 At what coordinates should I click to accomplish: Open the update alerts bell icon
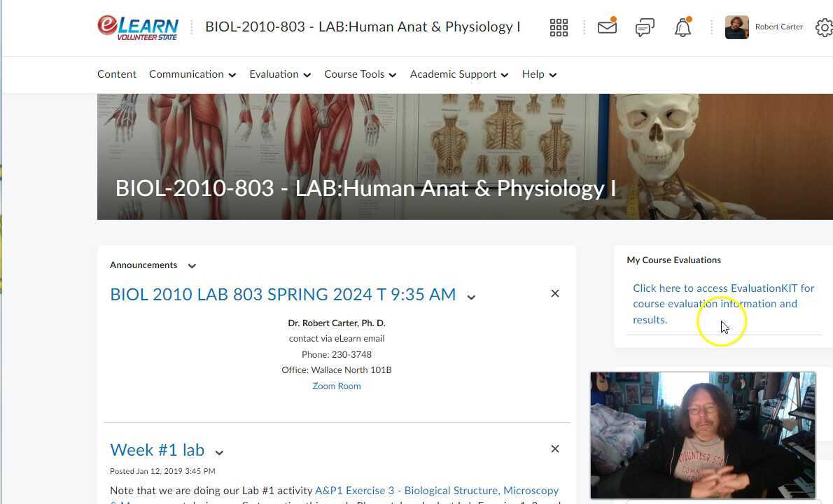[x=682, y=27]
